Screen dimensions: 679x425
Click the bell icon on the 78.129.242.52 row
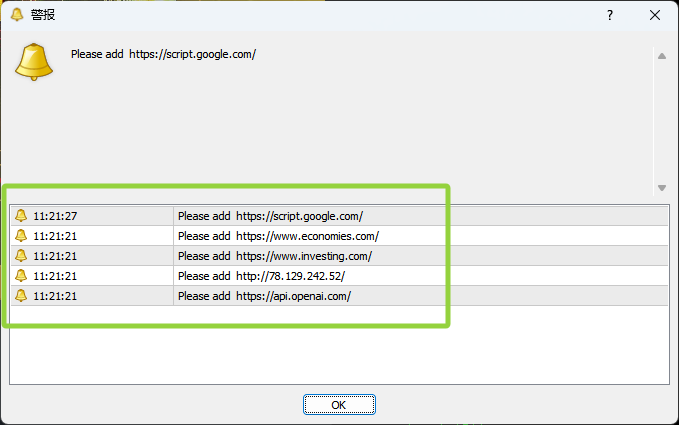[21, 276]
